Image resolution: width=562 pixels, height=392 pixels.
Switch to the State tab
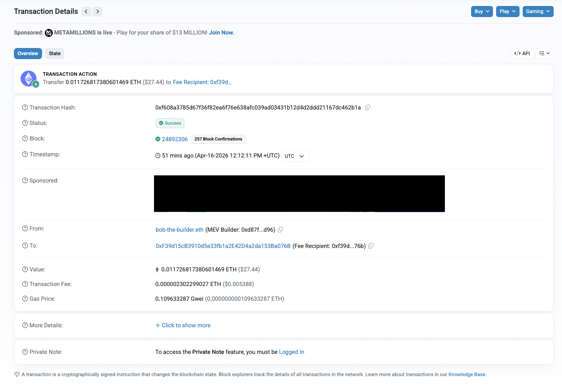(x=55, y=54)
